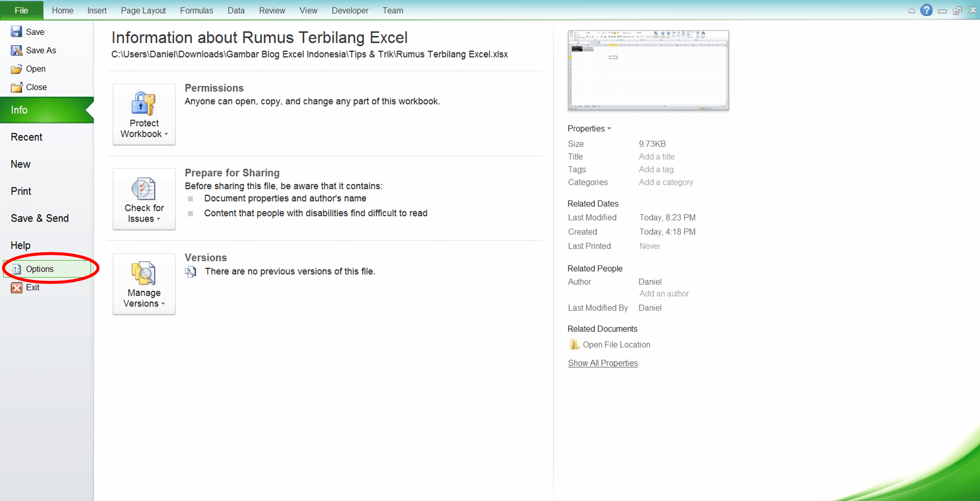
Task: Switch to the Data tab
Action: click(x=236, y=10)
